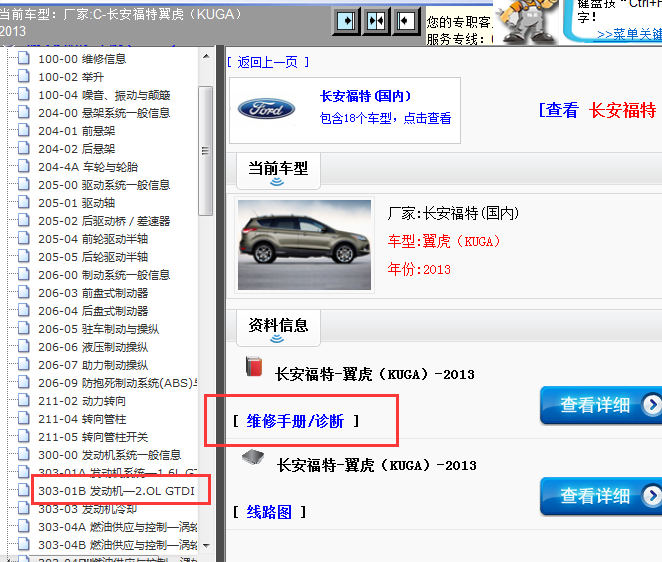The image size is (662, 562).
Task: Select the 资料信息 tab
Action: coord(278,328)
